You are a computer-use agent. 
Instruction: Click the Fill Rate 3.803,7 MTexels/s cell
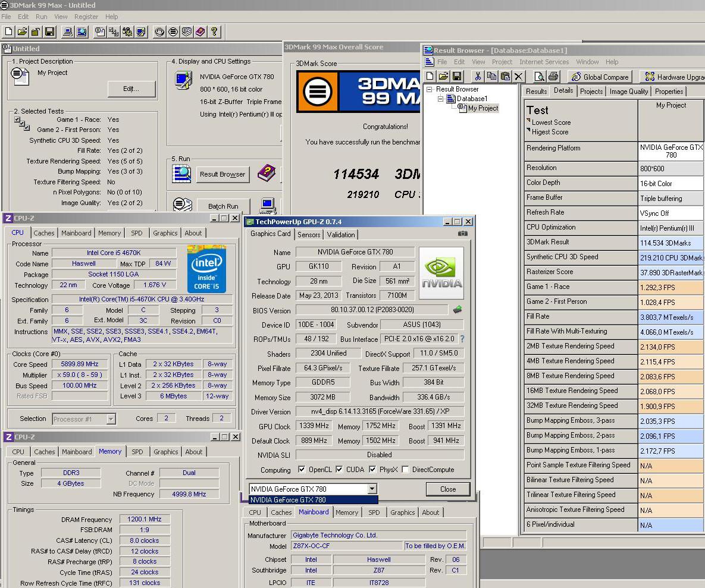[671, 317]
